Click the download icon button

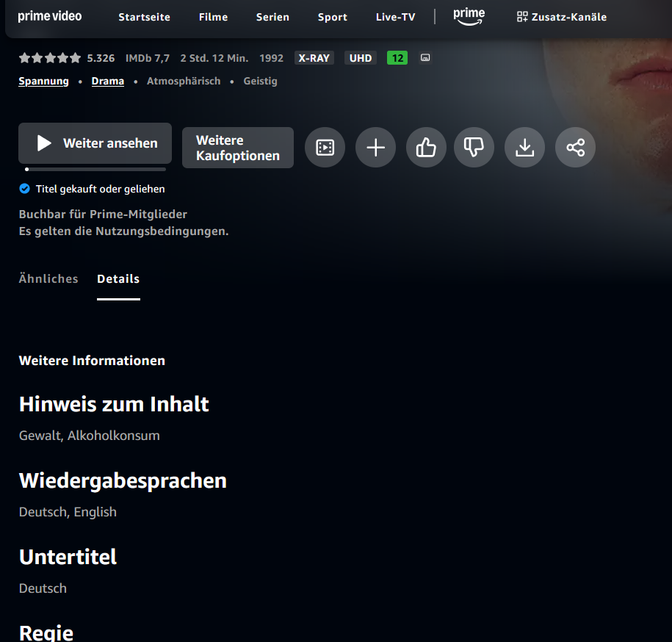pos(524,148)
